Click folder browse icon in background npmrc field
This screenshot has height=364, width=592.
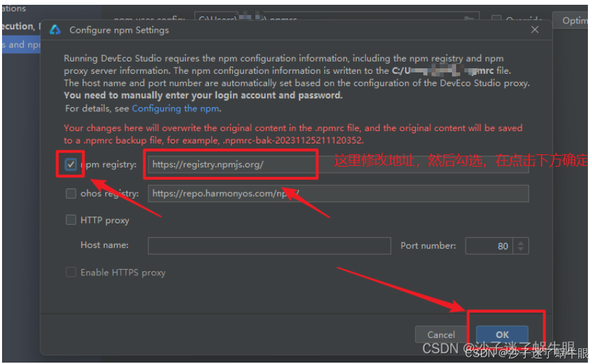coord(469,18)
